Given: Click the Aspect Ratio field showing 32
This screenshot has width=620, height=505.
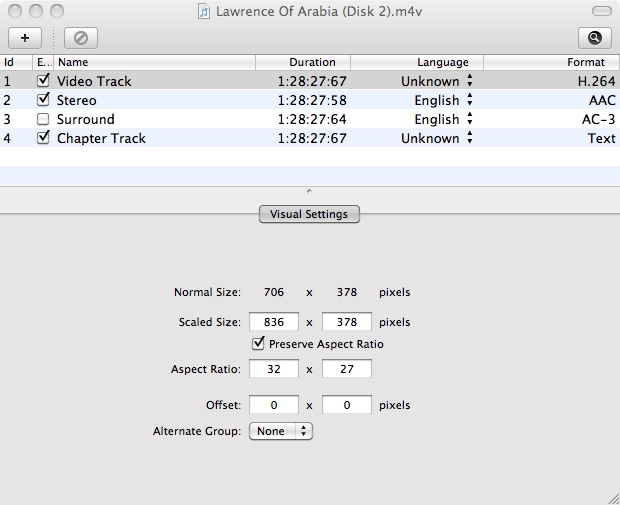Looking at the screenshot, I should [274, 369].
